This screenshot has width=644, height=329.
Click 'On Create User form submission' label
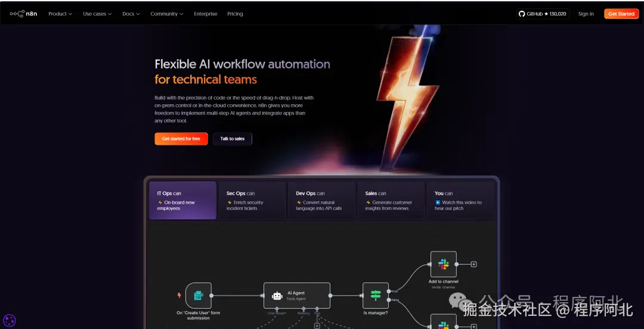[x=199, y=315]
